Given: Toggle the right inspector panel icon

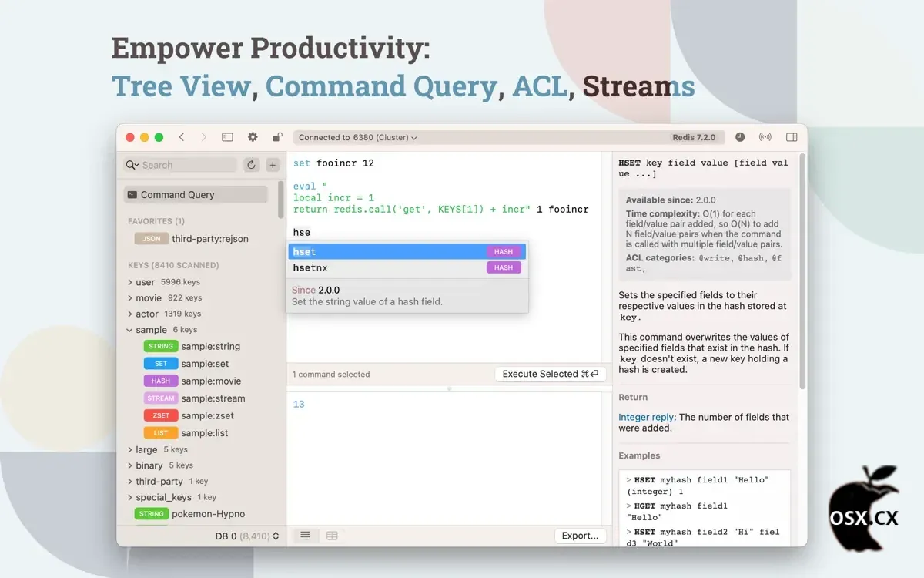Looking at the screenshot, I should [792, 137].
